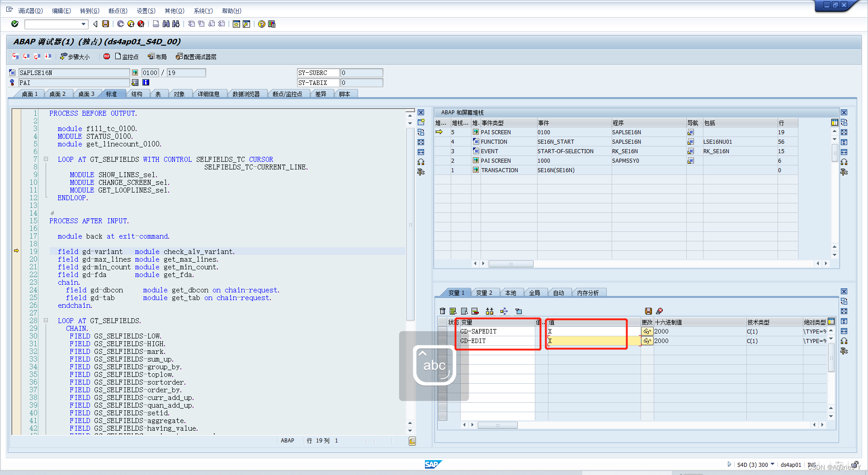This screenshot has height=475, width=868.
Task: Click the change pencil icon for GD-EDIT
Action: point(647,341)
